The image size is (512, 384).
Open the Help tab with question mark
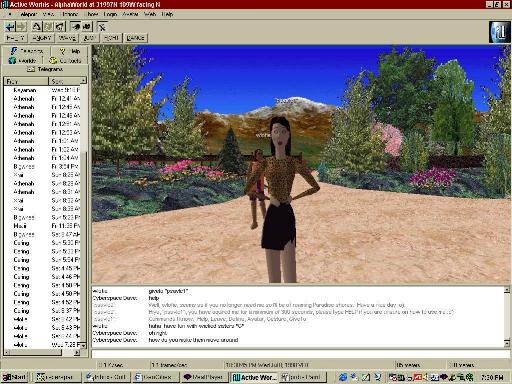tap(70, 51)
